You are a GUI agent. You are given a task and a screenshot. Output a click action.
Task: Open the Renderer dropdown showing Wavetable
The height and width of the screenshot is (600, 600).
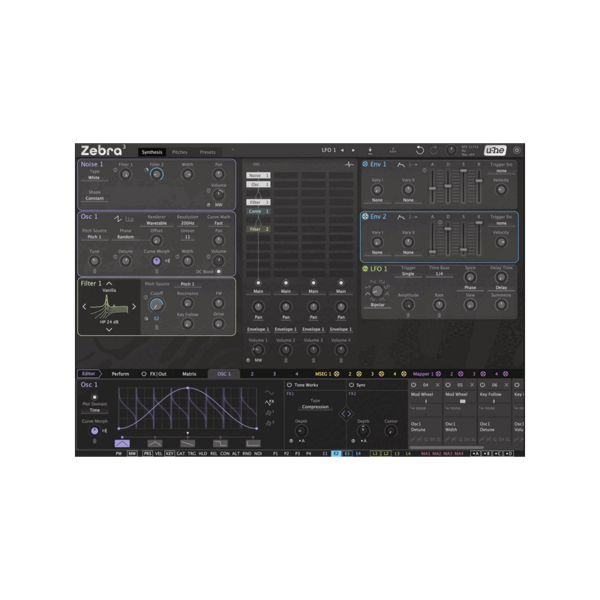[x=157, y=223]
